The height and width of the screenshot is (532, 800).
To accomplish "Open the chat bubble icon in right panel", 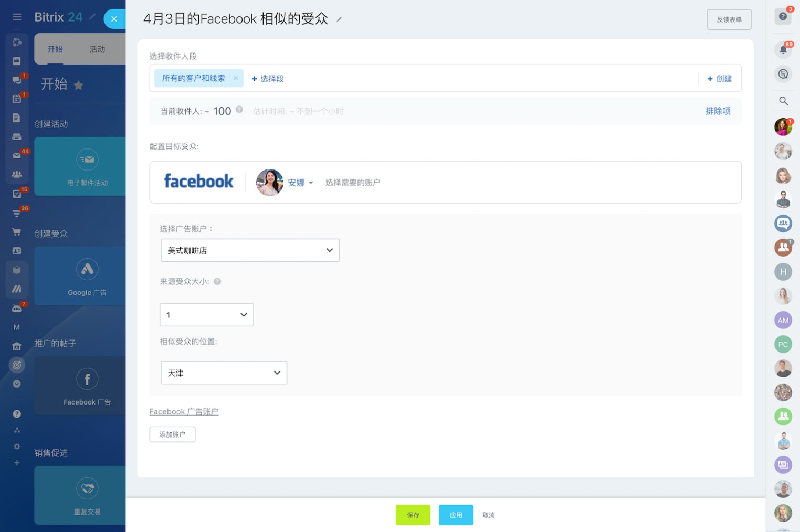I will [783, 74].
